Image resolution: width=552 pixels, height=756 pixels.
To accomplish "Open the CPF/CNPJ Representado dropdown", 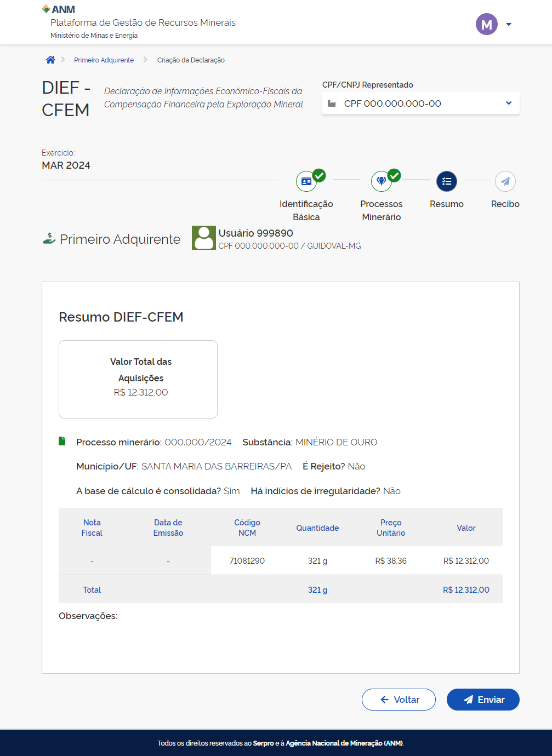I will pos(420,104).
